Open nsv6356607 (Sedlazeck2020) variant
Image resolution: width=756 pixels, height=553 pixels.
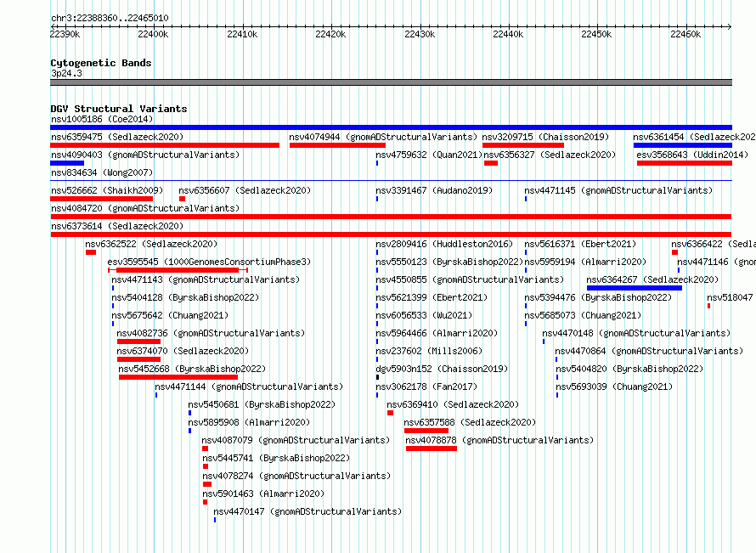click(245, 190)
